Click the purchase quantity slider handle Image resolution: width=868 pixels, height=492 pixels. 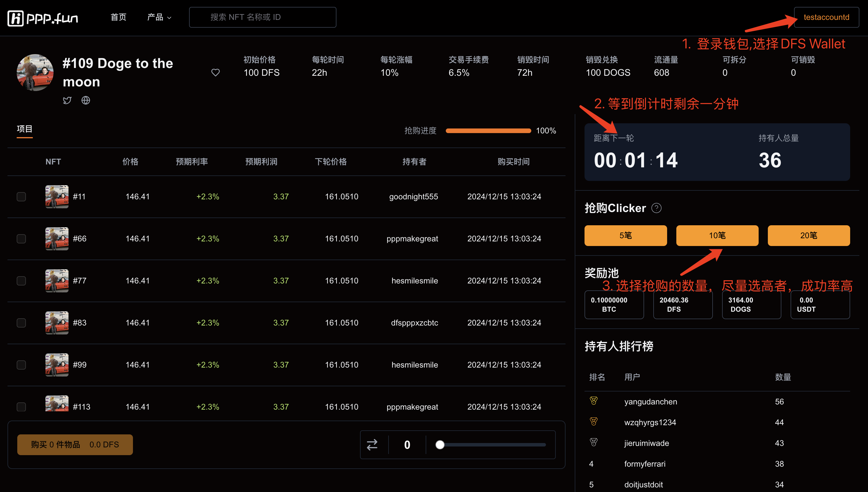pyautogui.click(x=439, y=445)
